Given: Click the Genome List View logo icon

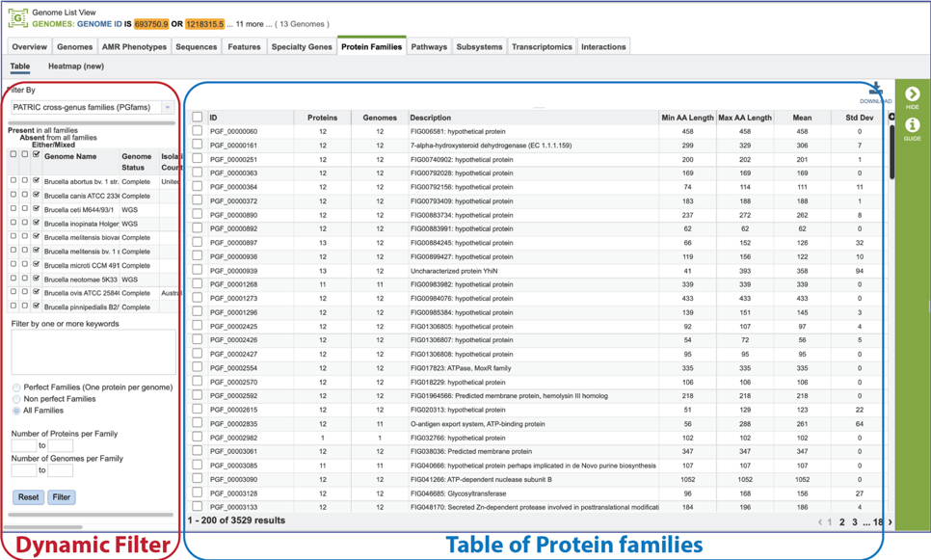Looking at the screenshot, I should coord(17,18).
